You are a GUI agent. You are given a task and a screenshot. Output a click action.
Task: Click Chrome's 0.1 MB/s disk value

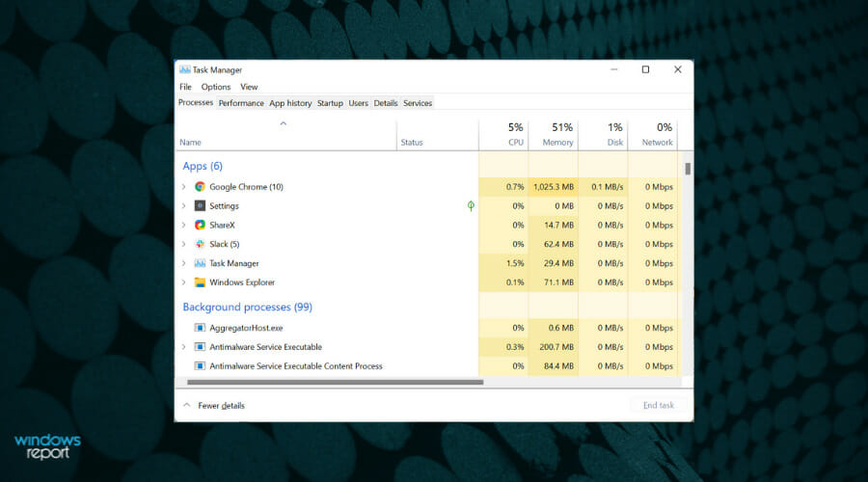click(x=608, y=187)
